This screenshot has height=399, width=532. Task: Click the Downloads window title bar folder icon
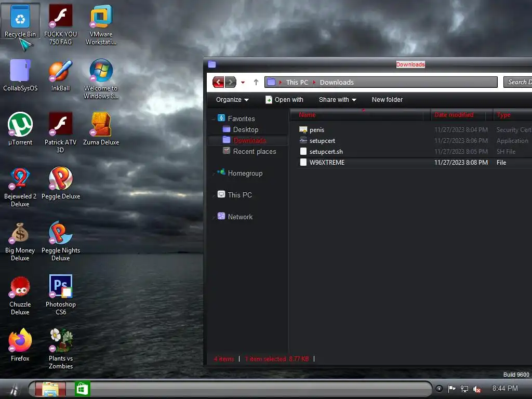[212, 64]
